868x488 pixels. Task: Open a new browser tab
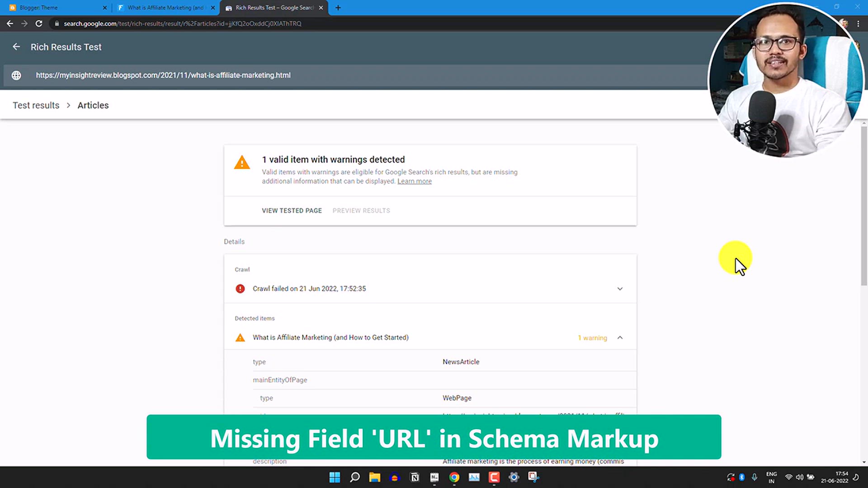click(338, 8)
